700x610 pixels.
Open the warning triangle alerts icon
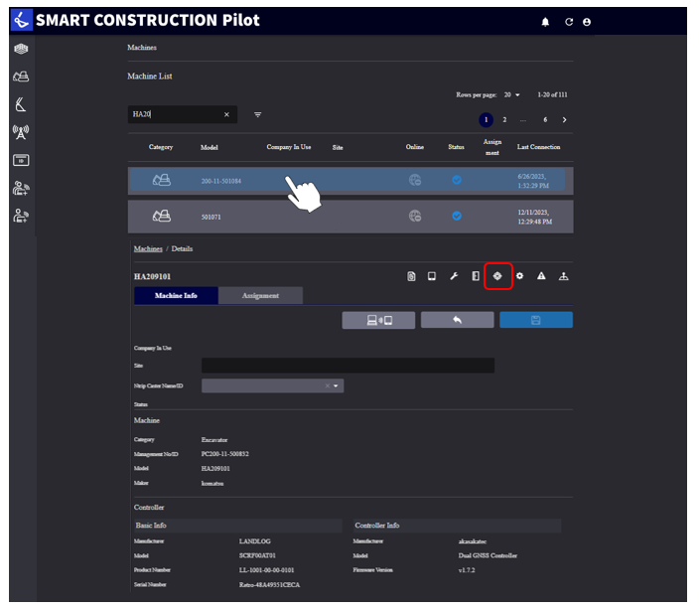541,276
